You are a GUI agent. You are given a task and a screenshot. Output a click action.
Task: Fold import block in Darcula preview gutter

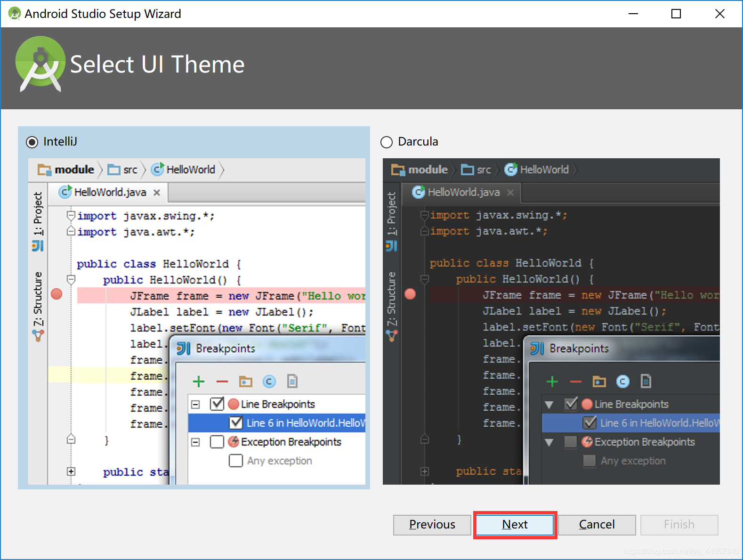point(425,216)
